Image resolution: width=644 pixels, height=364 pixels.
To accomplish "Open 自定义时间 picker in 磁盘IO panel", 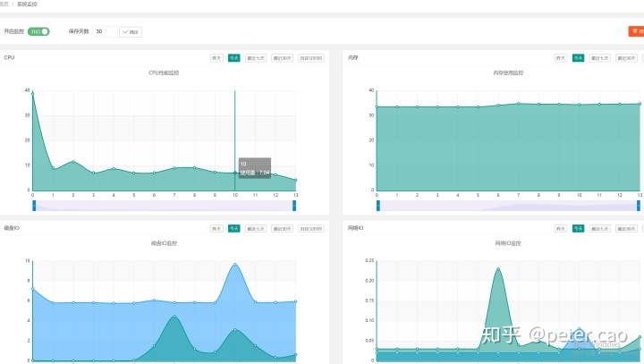I will (x=310, y=229).
